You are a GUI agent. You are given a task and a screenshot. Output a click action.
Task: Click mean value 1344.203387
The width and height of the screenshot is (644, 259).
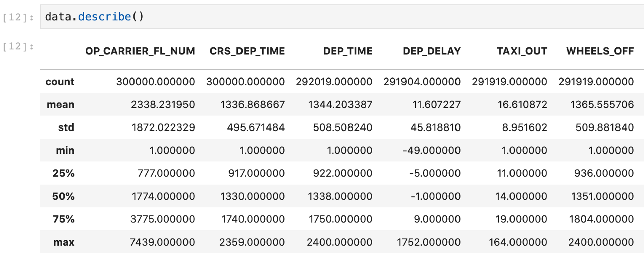[340, 105]
